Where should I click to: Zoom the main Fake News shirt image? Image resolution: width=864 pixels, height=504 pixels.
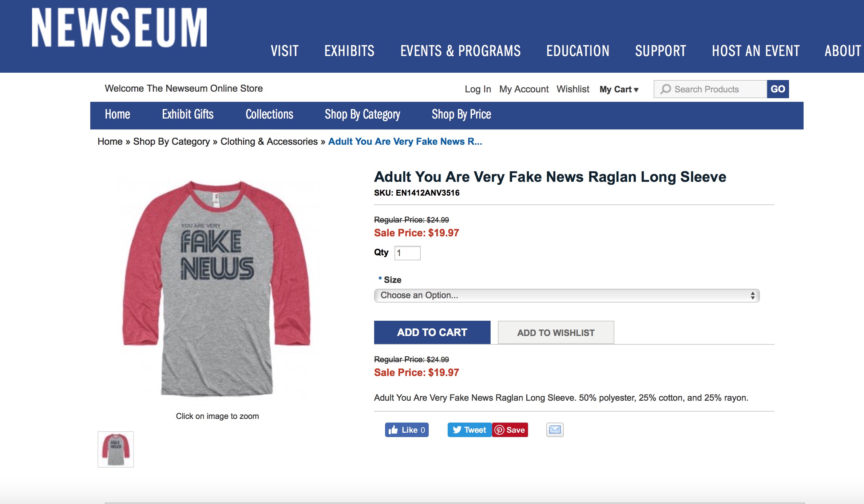tap(217, 287)
